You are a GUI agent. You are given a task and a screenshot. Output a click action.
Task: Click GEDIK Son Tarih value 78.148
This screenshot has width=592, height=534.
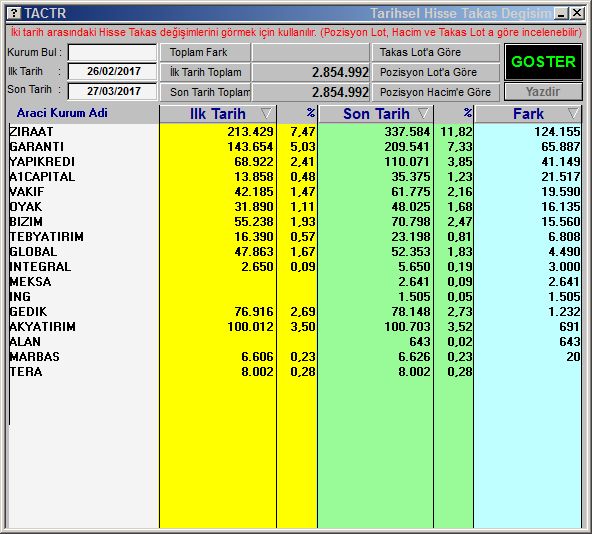(x=411, y=312)
